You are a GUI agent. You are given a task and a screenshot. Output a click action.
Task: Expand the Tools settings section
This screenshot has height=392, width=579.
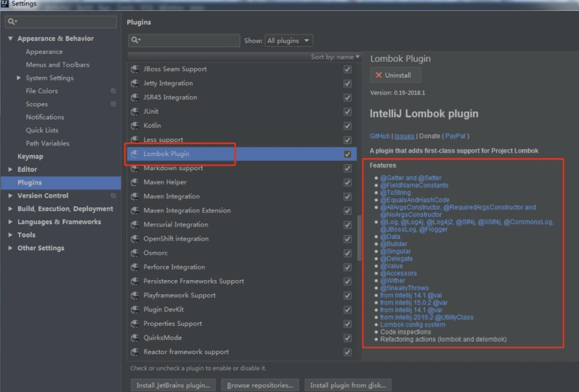tap(10, 235)
